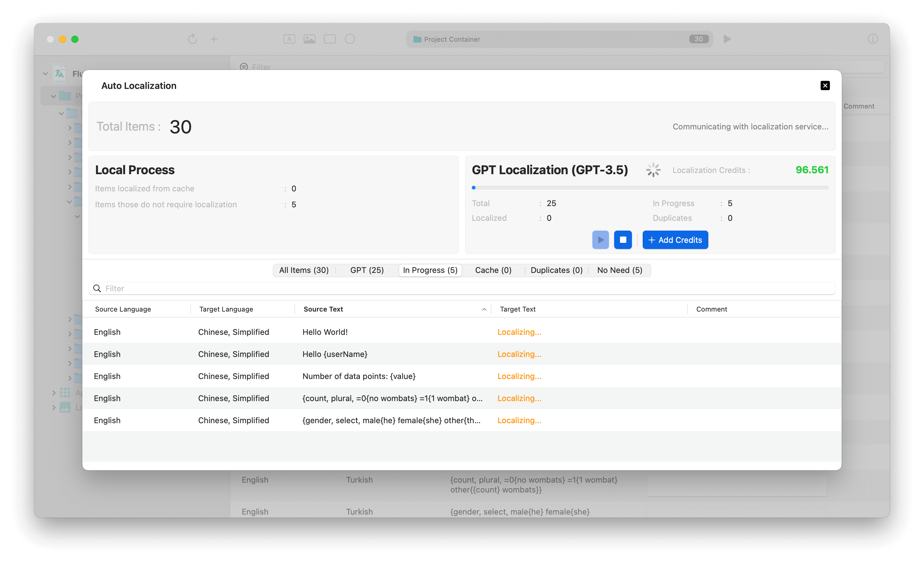The width and height of the screenshot is (924, 563).
Task: Click the green zoom window button
Action: point(75,39)
